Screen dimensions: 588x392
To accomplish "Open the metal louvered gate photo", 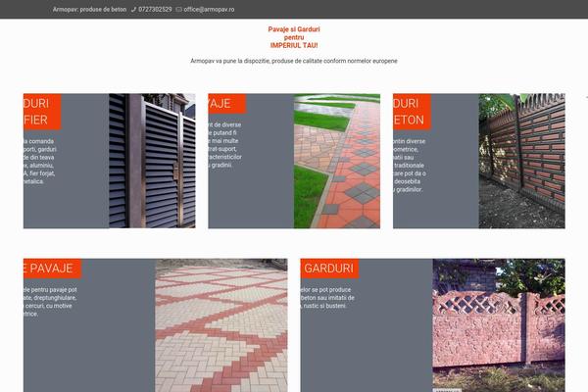I will tap(152, 161).
